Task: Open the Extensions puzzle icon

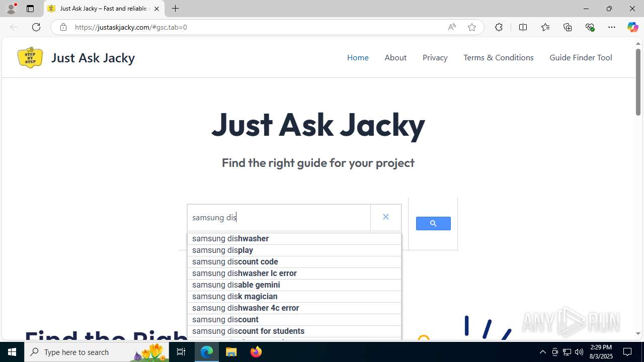Action: (x=499, y=27)
